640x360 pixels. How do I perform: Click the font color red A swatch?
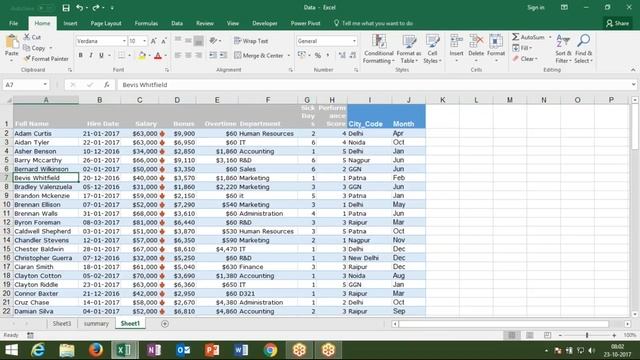pyautogui.click(x=158, y=56)
